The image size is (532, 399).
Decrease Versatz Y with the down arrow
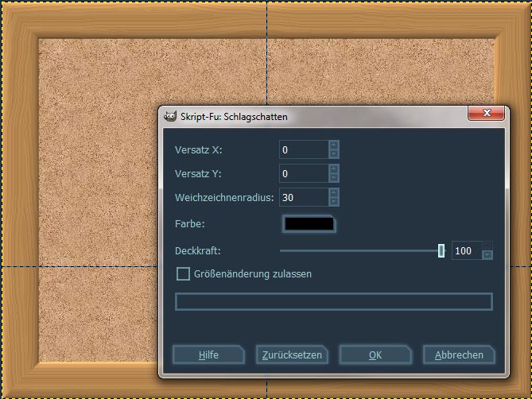click(334, 177)
